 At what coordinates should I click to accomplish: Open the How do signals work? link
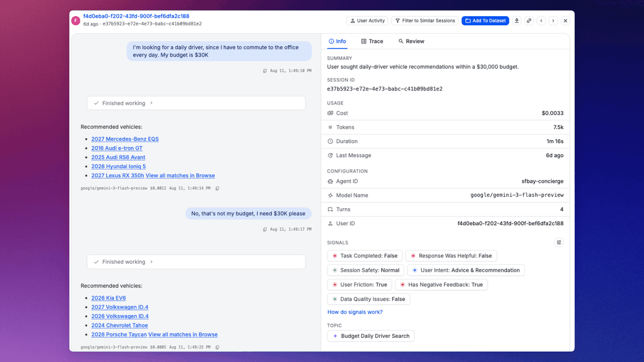[355, 312]
